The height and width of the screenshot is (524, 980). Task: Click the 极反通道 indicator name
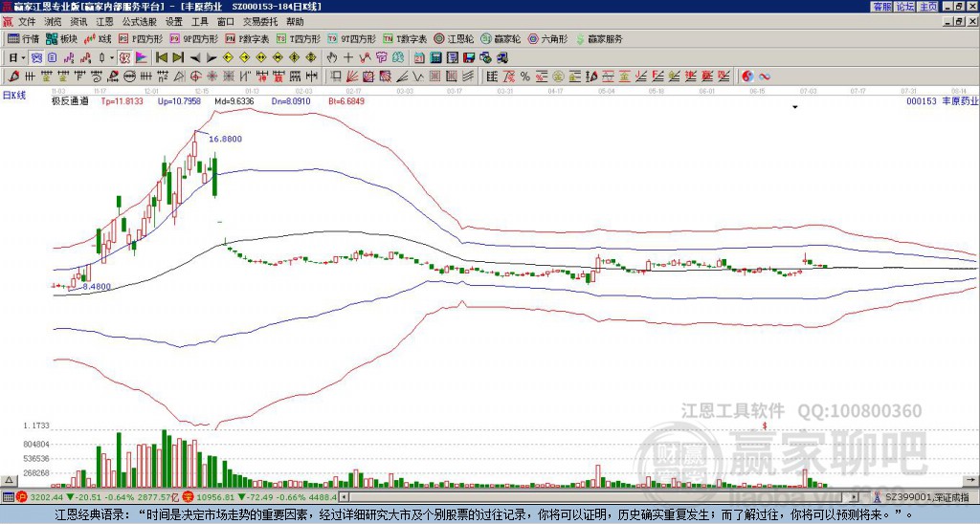tap(70, 100)
